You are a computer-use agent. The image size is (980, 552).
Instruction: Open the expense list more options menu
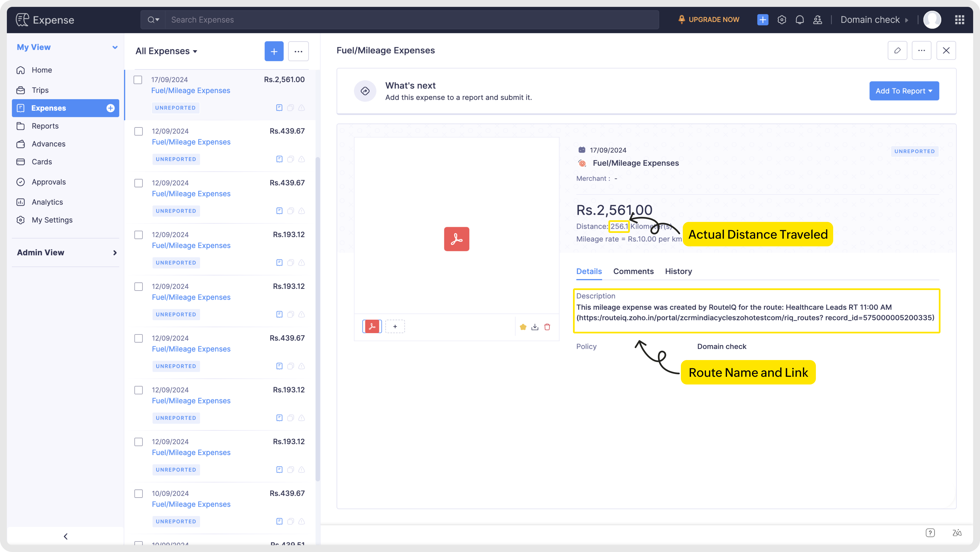(x=298, y=51)
